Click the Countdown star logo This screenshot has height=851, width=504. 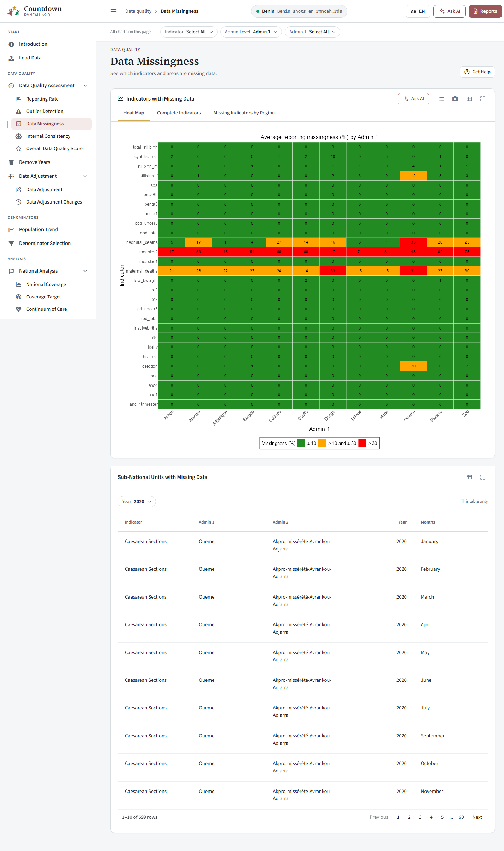coord(13,11)
